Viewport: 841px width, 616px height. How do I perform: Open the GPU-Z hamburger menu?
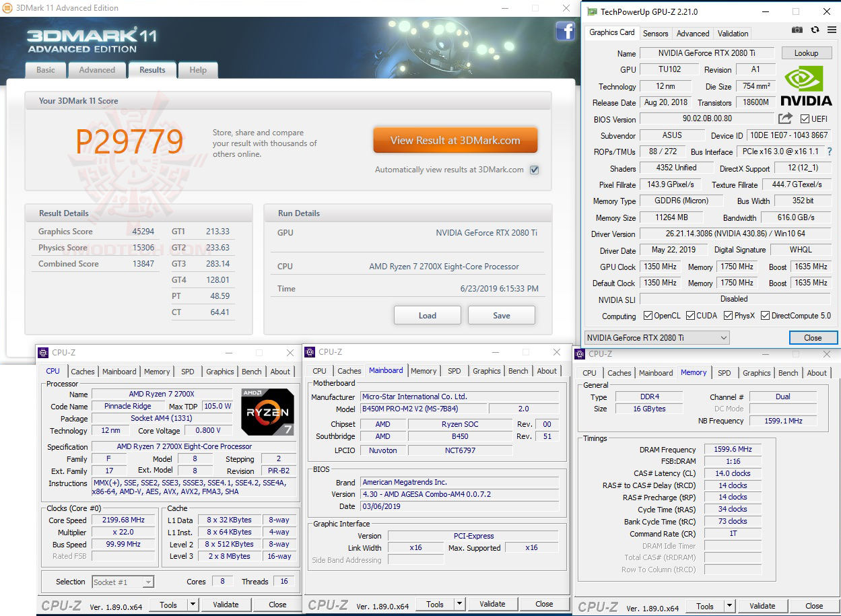click(833, 30)
